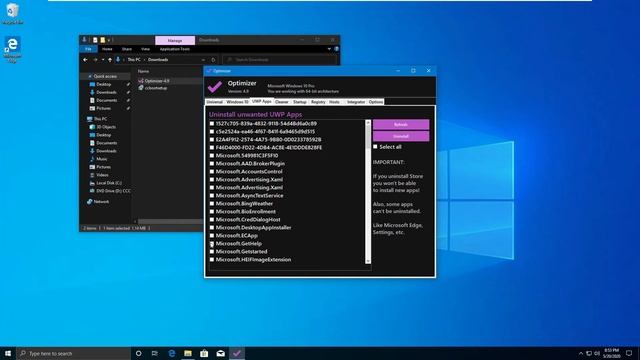This screenshot has height=360, width=640.
Task: Open the Mail app from taskbar
Action: point(220,353)
